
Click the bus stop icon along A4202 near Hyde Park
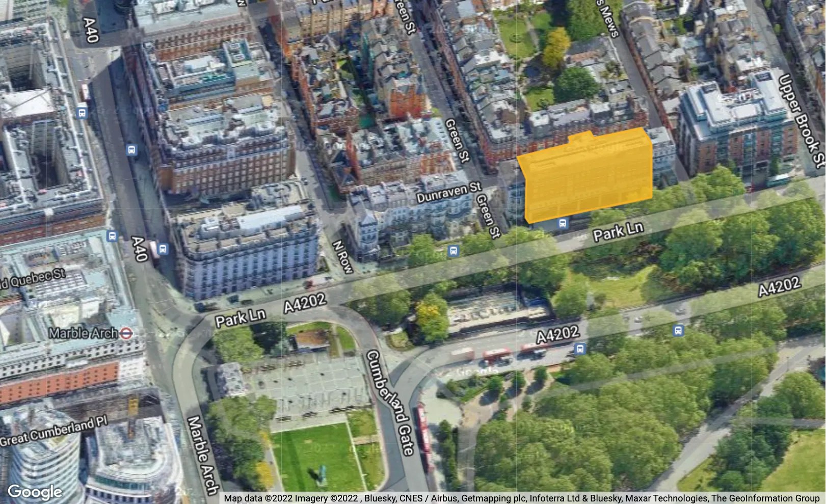678,331
